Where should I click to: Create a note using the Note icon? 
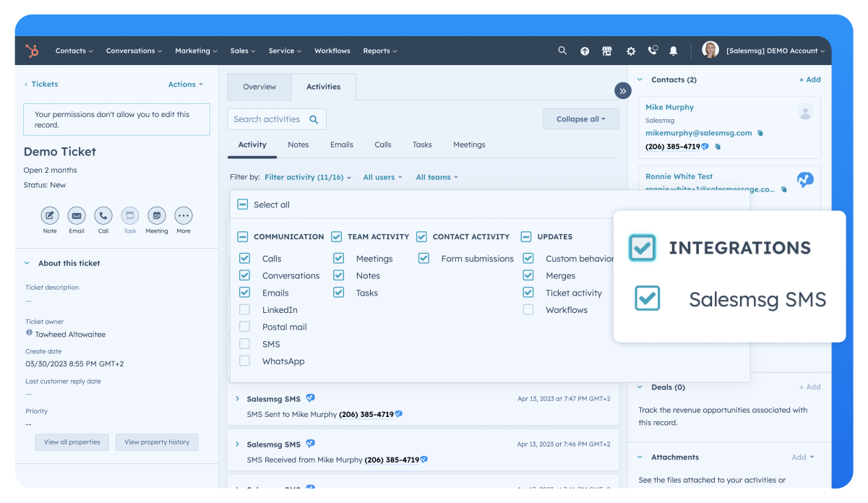(49, 217)
